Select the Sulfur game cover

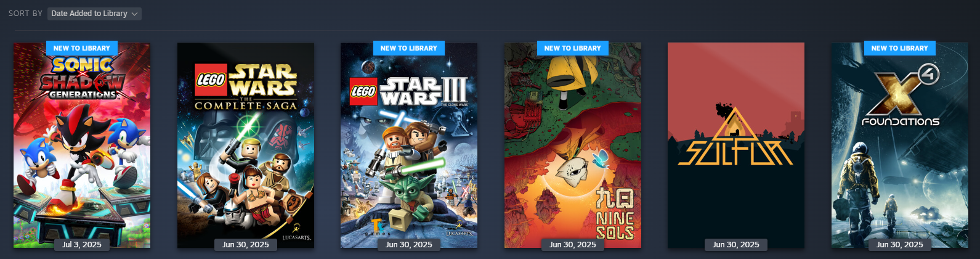click(x=736, y=145)
